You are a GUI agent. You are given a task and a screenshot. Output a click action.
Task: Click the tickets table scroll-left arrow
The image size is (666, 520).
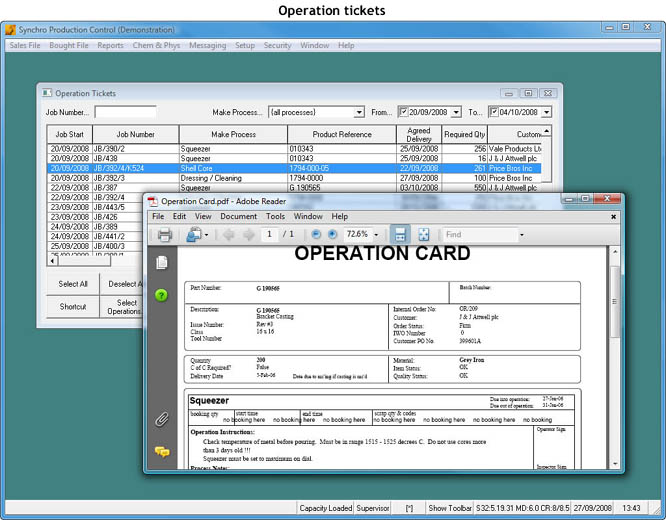point(52,260)
